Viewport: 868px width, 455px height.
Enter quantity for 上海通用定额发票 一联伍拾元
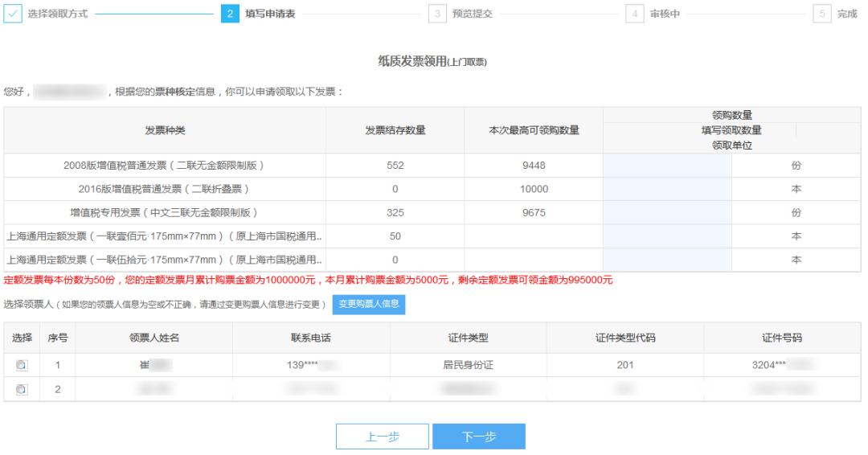point(667,260)
